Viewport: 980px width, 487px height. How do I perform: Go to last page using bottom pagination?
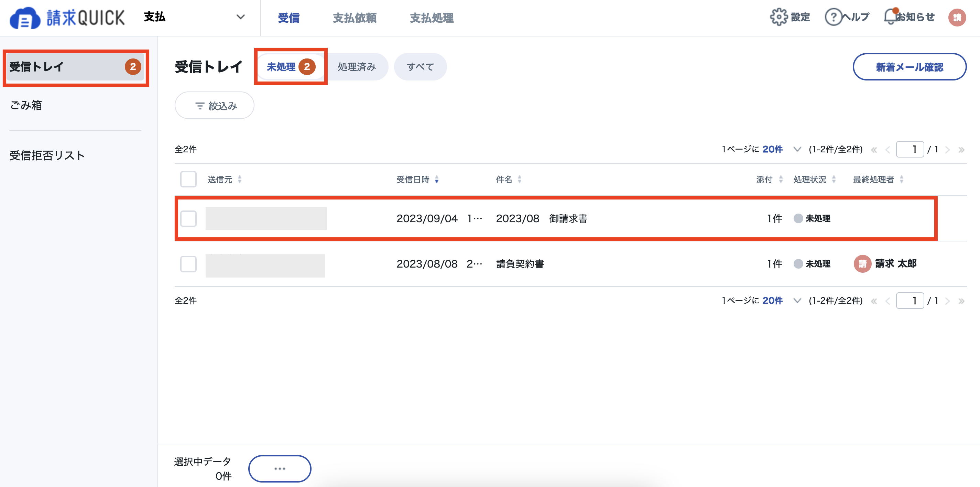(961, 301)
